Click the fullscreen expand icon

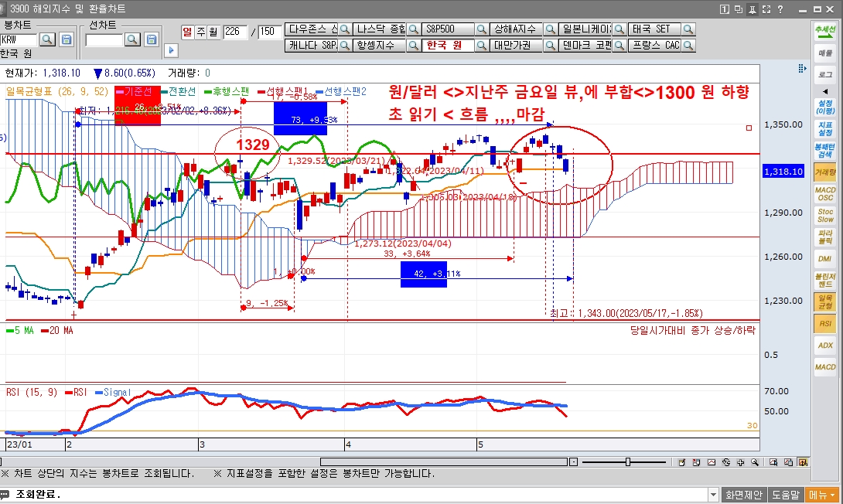point(766,9)
